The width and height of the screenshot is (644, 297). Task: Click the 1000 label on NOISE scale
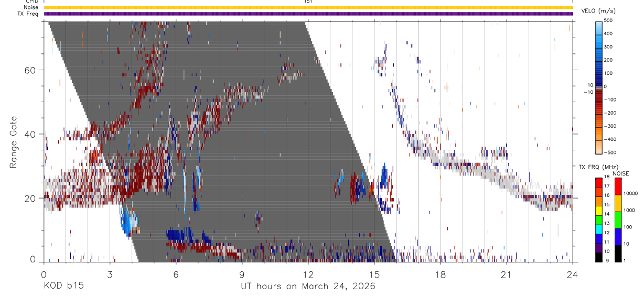click(x=630, y=210)
